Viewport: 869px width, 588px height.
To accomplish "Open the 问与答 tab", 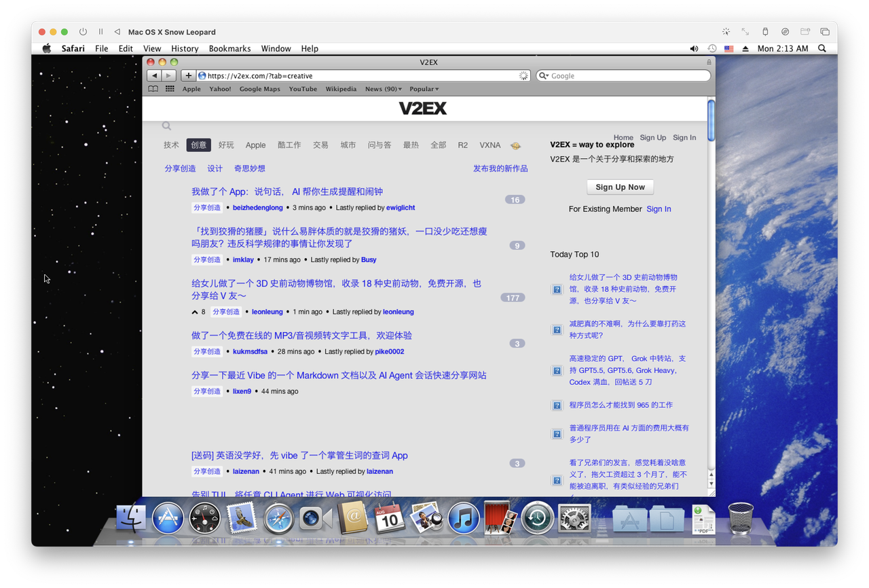I will 380,145.
